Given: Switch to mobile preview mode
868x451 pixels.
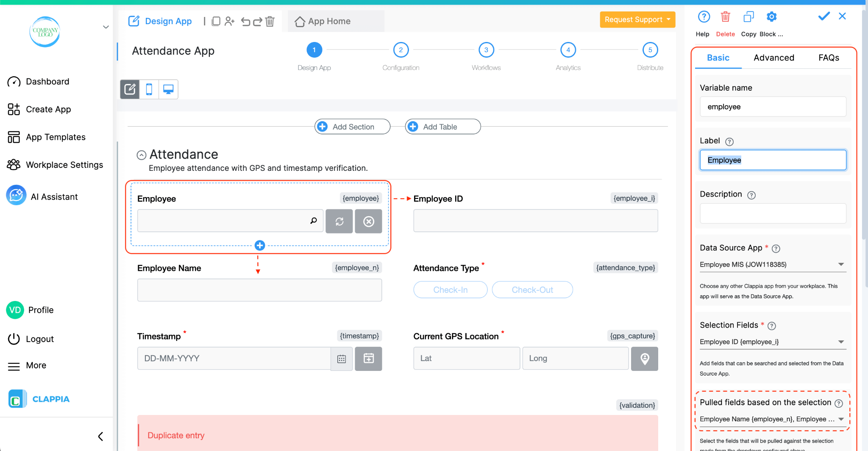Looking at the screenshot, I should [149, 89].
